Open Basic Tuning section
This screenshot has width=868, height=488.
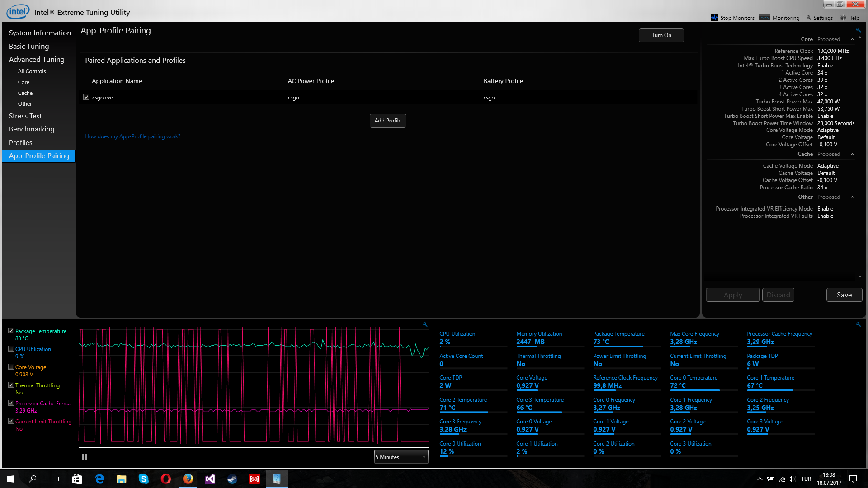tap(29, 46)
